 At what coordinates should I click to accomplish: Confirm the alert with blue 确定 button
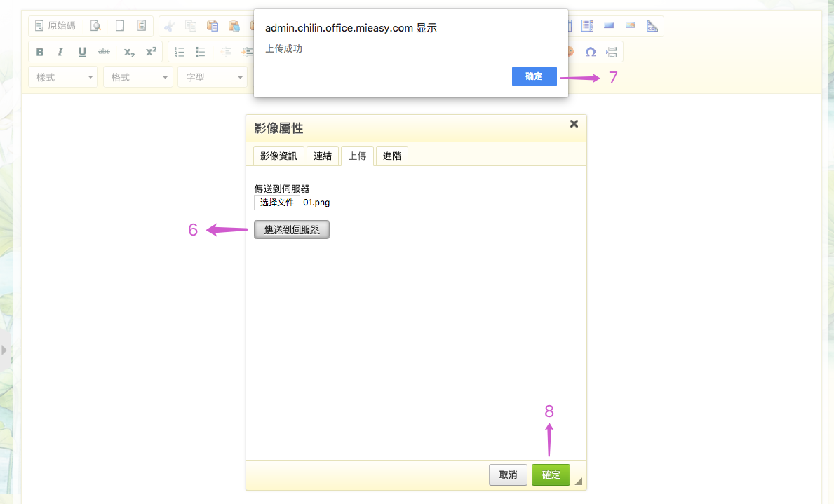pos(534,76)
